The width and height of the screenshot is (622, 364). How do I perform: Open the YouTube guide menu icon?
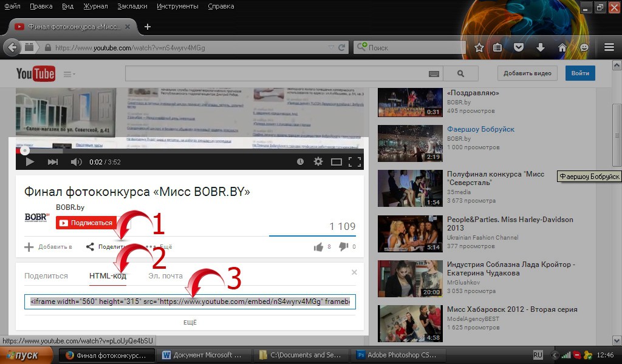point(69,74)
